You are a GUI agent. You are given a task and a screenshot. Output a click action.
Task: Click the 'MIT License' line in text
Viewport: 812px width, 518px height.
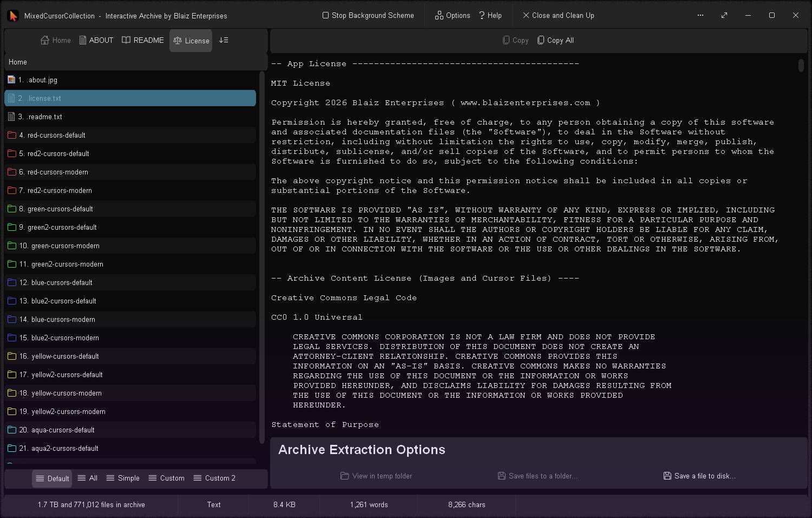pyautogui.click(x=300, y=83)
